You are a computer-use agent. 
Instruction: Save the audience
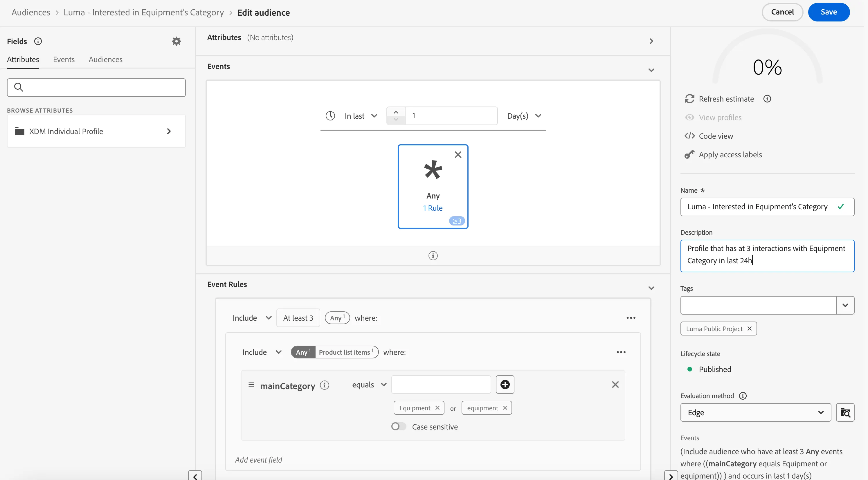pos(829,12)
